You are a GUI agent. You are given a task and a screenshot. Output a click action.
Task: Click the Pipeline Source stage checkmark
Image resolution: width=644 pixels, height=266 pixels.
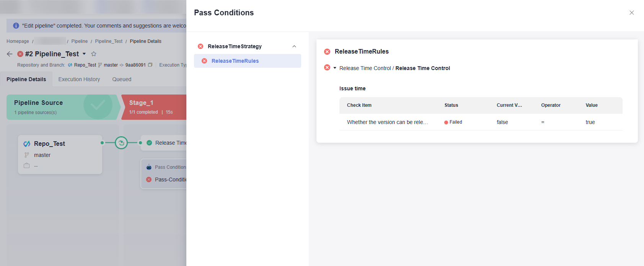(98, 105)
